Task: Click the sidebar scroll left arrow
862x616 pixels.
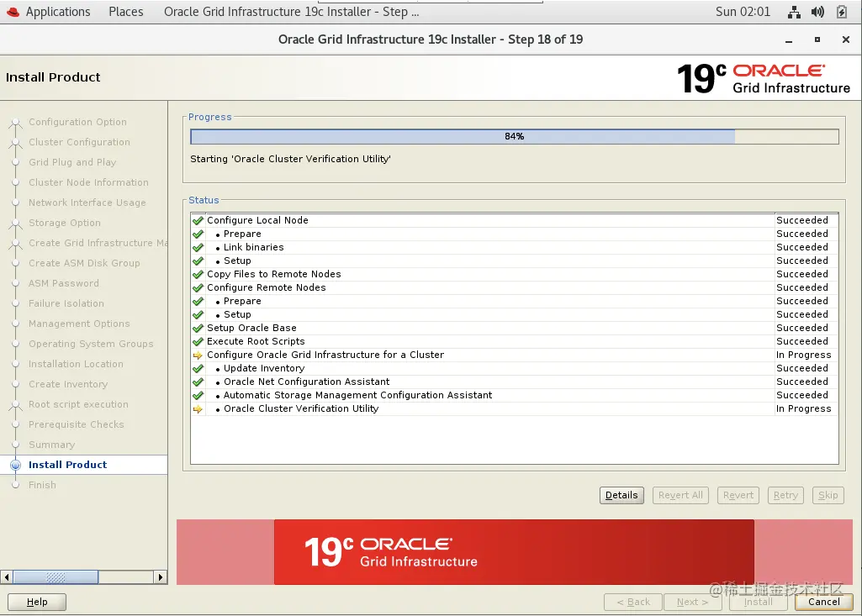Action: [x=7, y=577]
